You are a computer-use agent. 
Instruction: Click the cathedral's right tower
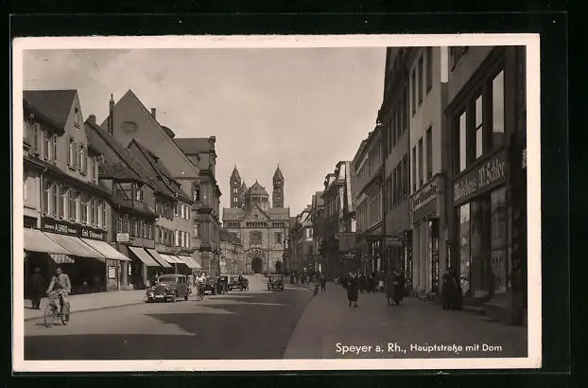point(278,187)
